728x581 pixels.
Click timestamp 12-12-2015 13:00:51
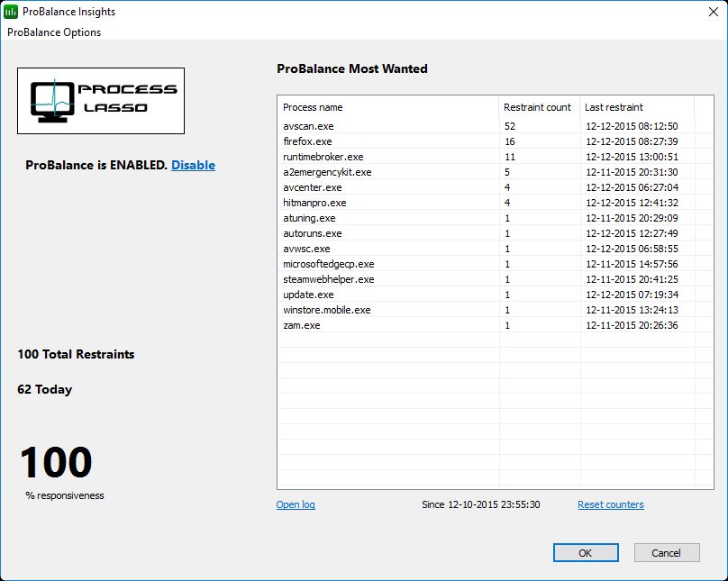tap(632, 157)
